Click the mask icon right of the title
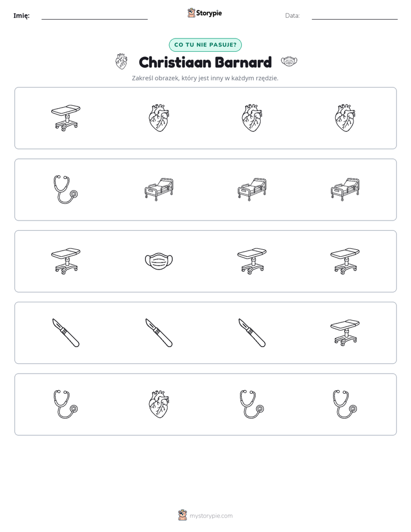Viewport: 411px width, 532px height. tap(289, 62)
